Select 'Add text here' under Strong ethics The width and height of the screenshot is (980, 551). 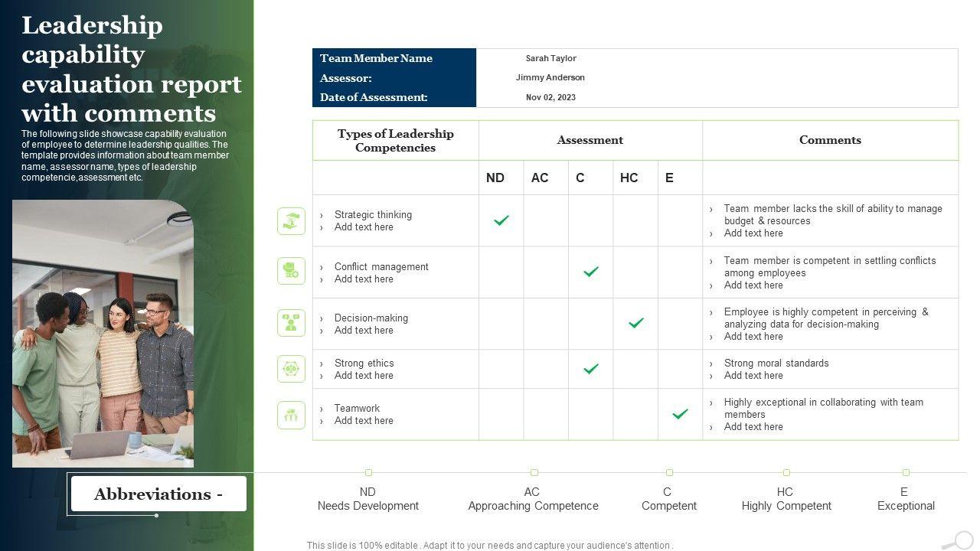coord(364,375)
